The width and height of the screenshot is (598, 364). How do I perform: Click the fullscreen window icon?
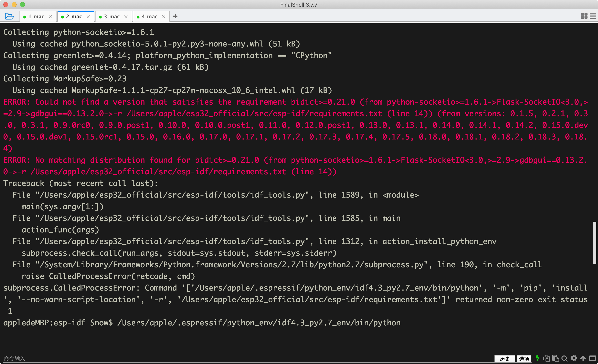point(592,358)
